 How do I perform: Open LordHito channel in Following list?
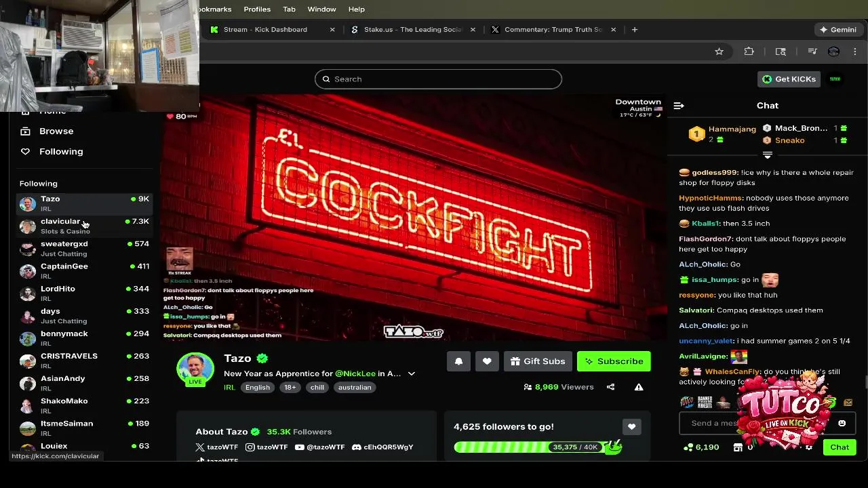pyautogui.click(x=85, y=293)
